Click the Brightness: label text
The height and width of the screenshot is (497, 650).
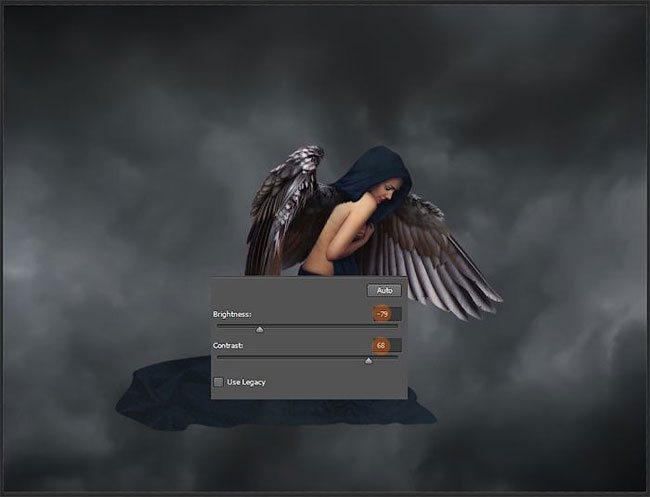(x=232, y=314)
